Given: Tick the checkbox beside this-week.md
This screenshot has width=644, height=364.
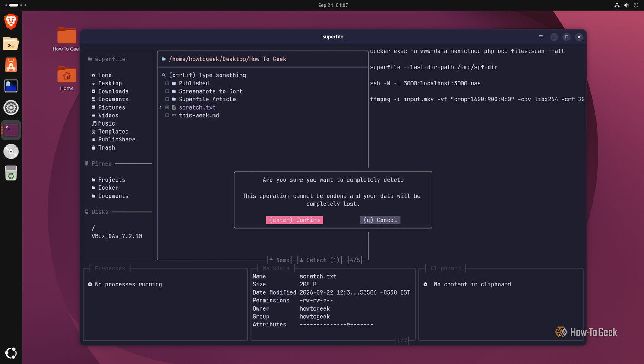Looking at the screenshot, I should point(167,116).
